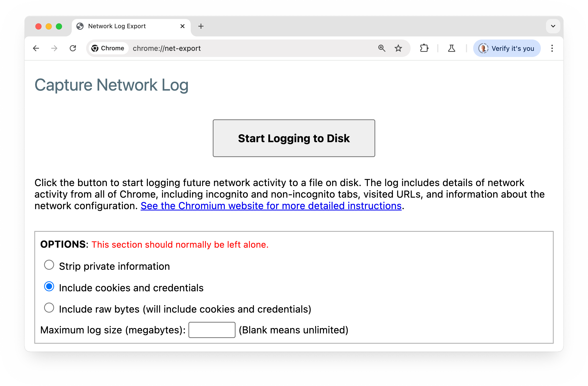Click the search magnifier icon in toolbar
588x386 pixels.
tap(381, 48)
